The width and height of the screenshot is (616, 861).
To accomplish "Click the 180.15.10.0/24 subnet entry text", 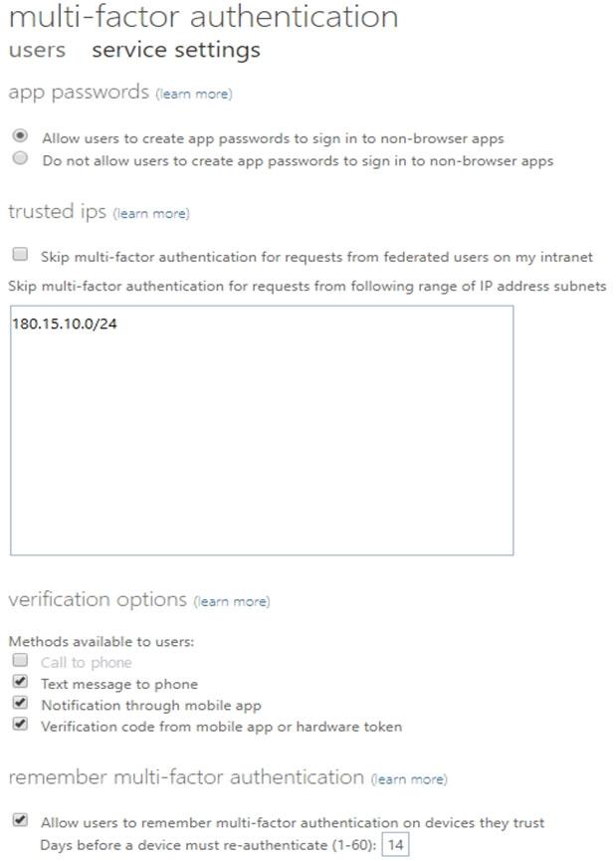I will coord(65,323).
